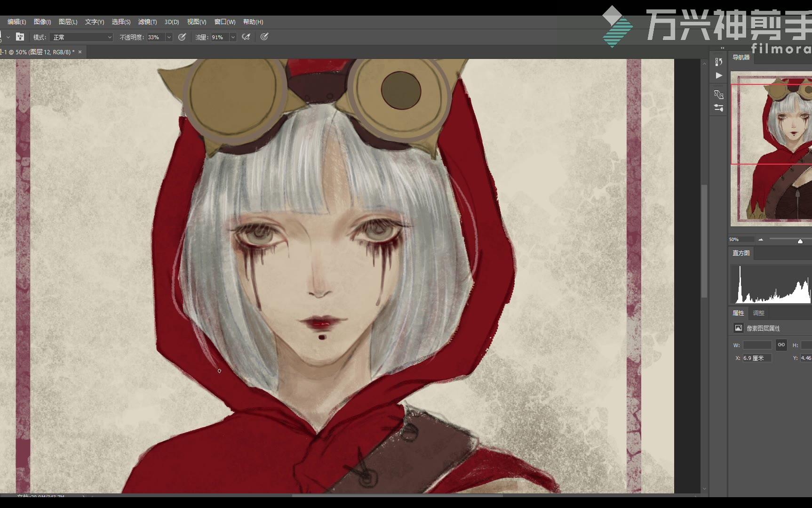Open the 文字(Y) menu
This screenshot has height=508, width=812.
click(x=95, y=22)
